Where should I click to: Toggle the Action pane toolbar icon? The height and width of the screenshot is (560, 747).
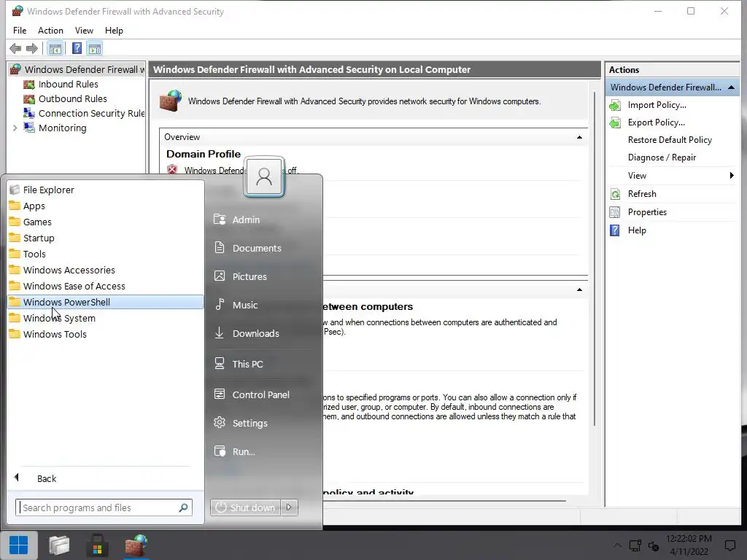point(95,48)
